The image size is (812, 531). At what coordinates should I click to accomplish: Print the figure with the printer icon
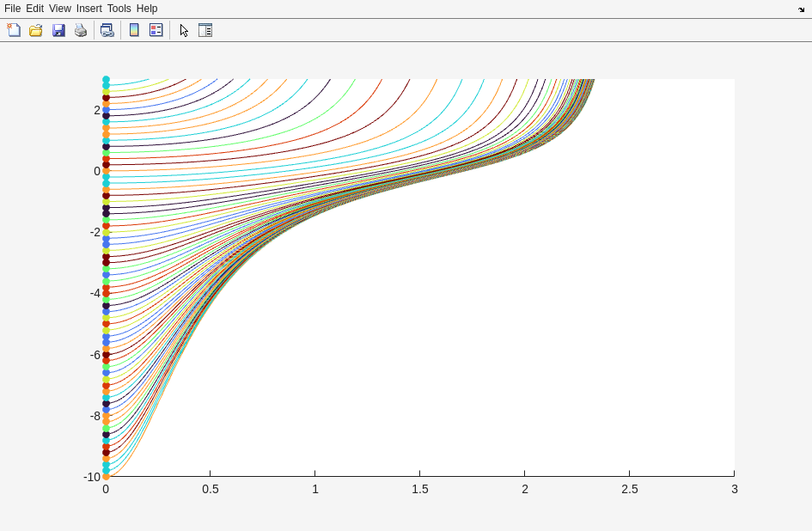tap(81, 30)
